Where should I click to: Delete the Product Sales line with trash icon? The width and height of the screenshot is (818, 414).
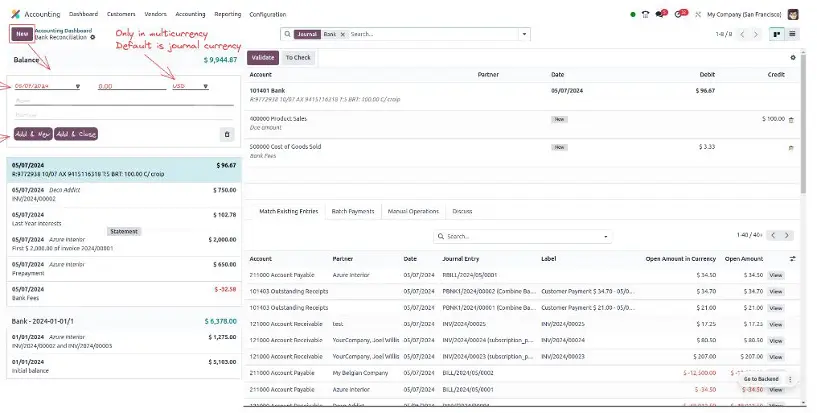point(791,120)
